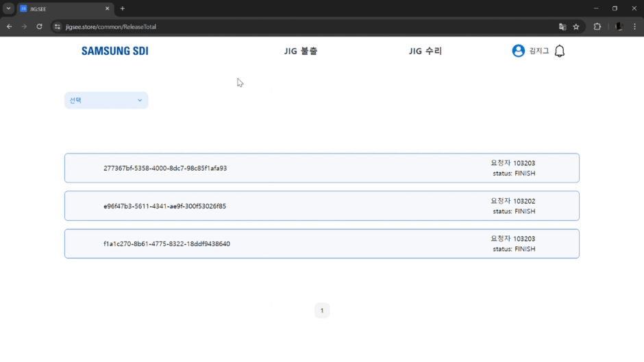Screen dimensions: 644x362
Task: Click the SAMSUNG SDI logo
Action: [114, 51]
